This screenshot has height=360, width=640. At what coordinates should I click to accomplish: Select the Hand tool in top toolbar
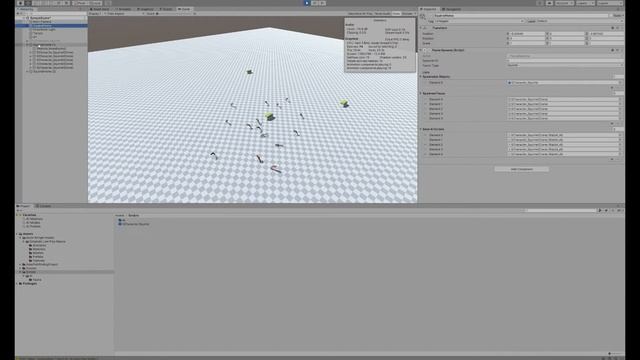[x=20, y=3]
